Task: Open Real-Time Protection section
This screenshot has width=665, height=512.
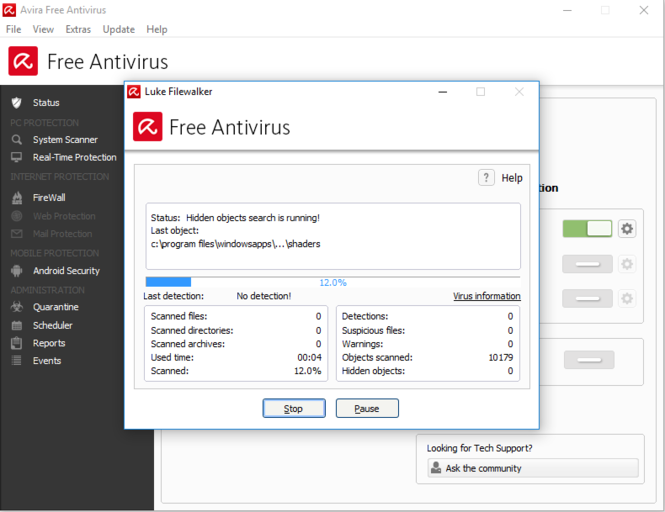Action: tap(75, 157)
